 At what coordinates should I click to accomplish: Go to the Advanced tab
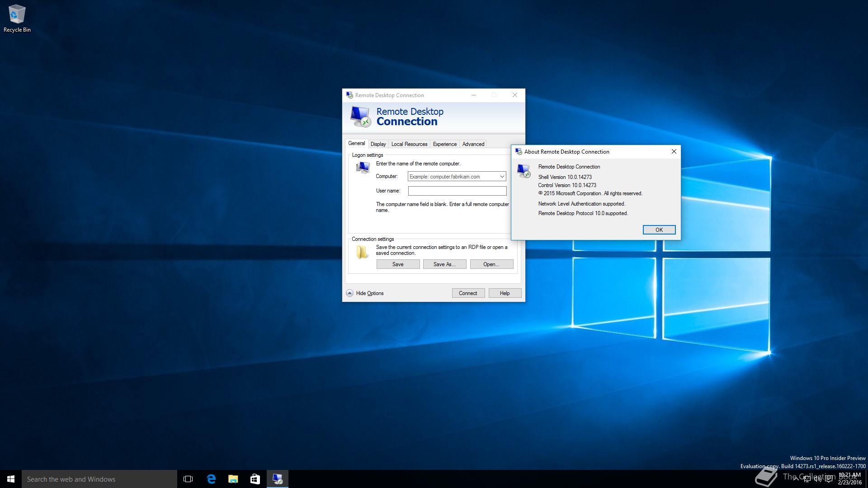coord(473,144)
